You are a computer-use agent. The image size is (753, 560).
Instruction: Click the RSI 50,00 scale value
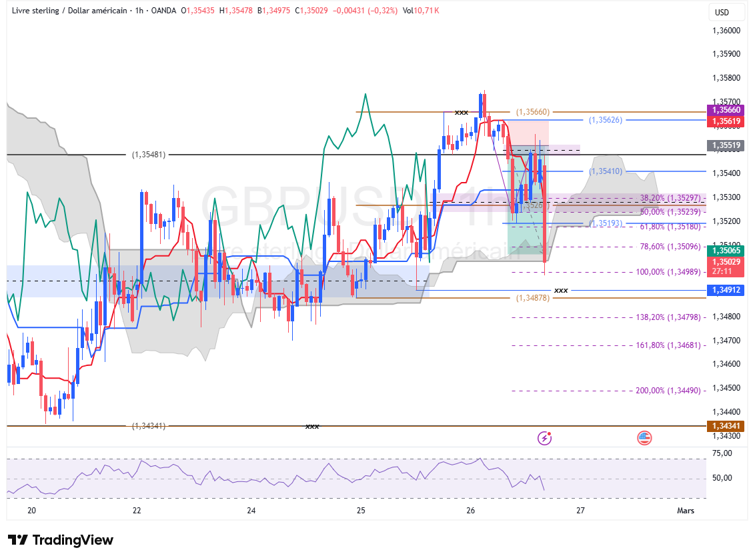click(x=722, y=478)
